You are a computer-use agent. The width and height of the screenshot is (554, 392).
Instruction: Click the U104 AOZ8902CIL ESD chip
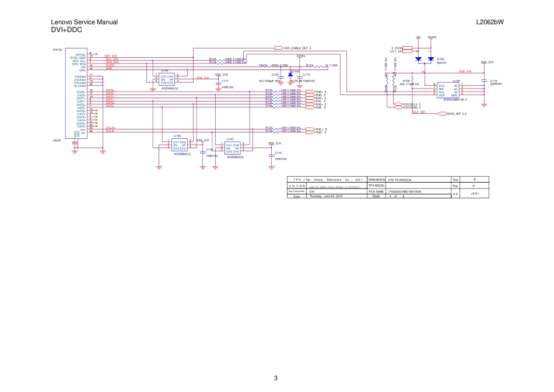[x=167, y=79]
